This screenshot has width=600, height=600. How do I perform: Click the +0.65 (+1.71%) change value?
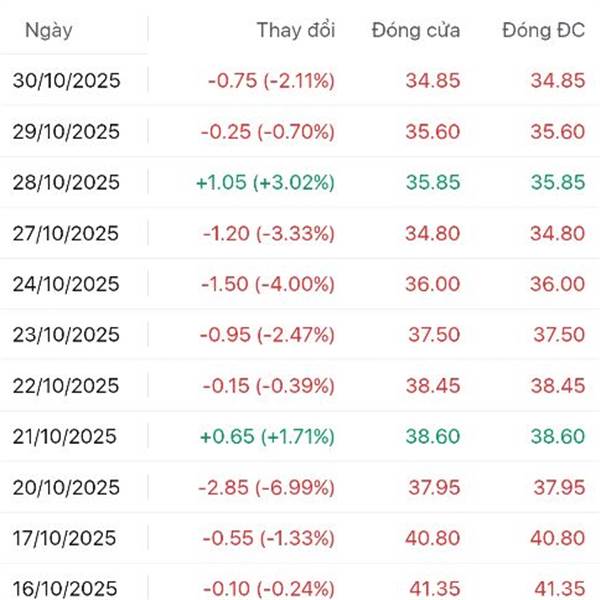pyautogui.click(x=268, y=437)
